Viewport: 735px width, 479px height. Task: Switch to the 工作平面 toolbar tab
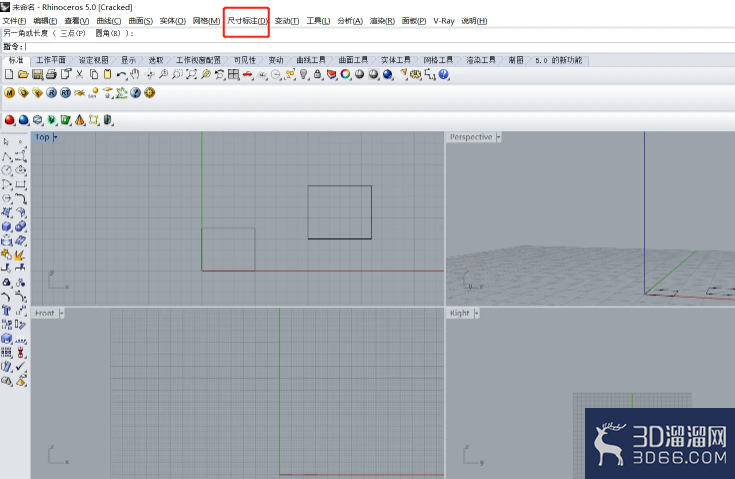coord(51,60)
